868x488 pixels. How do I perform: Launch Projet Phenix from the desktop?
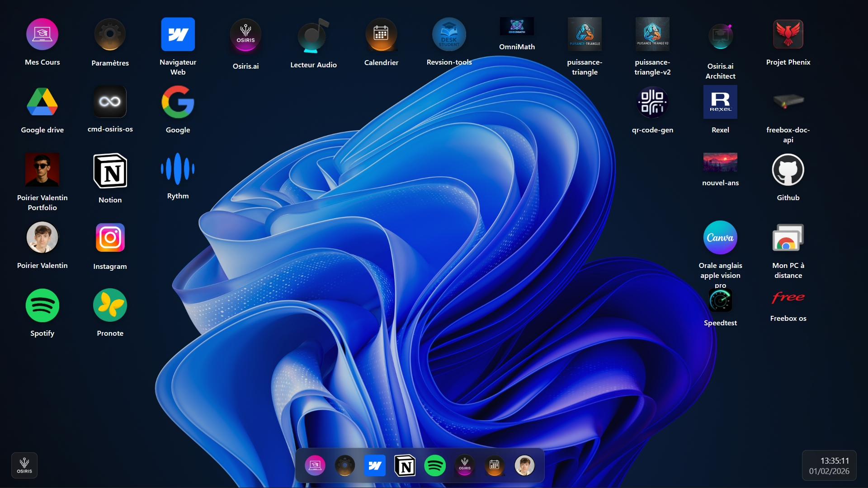tap(788, 34)
